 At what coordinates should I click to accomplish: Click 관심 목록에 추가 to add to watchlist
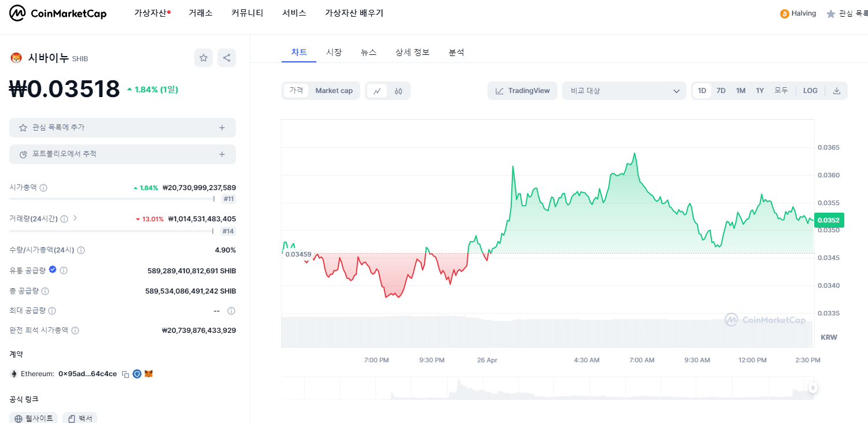pyautogui.click(x=123, y=127)
